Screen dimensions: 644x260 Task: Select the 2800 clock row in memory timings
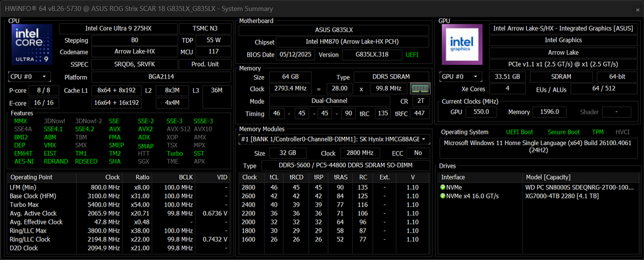click(x=334, y=187)
